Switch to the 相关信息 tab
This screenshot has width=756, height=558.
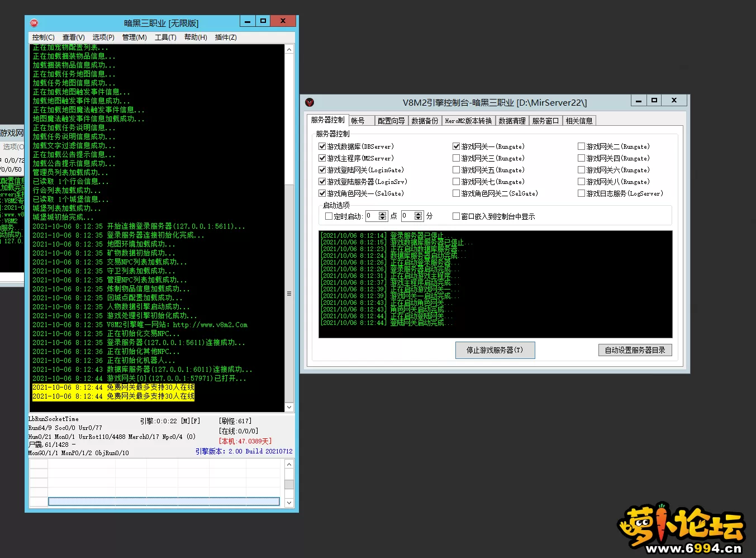coord(579,121)
